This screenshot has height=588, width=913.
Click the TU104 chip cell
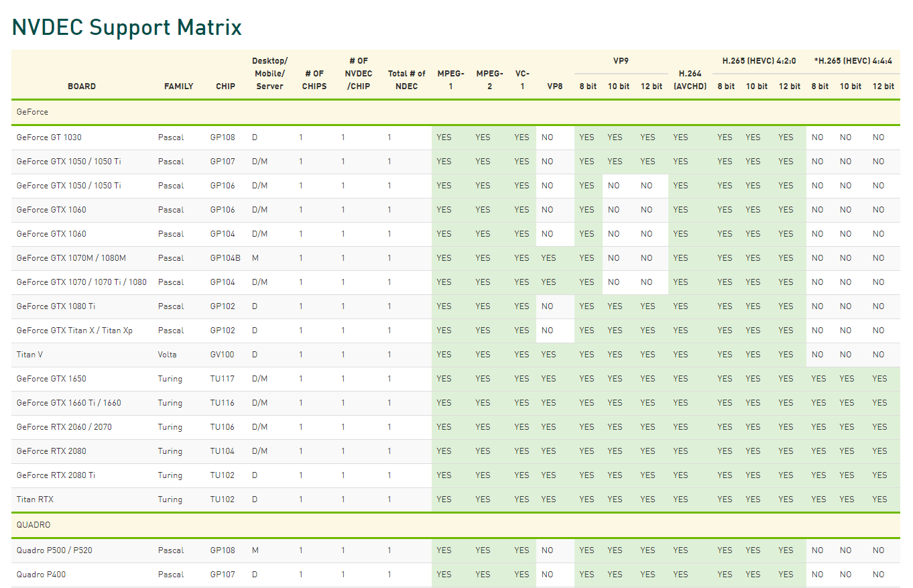[x=223, y=451]
